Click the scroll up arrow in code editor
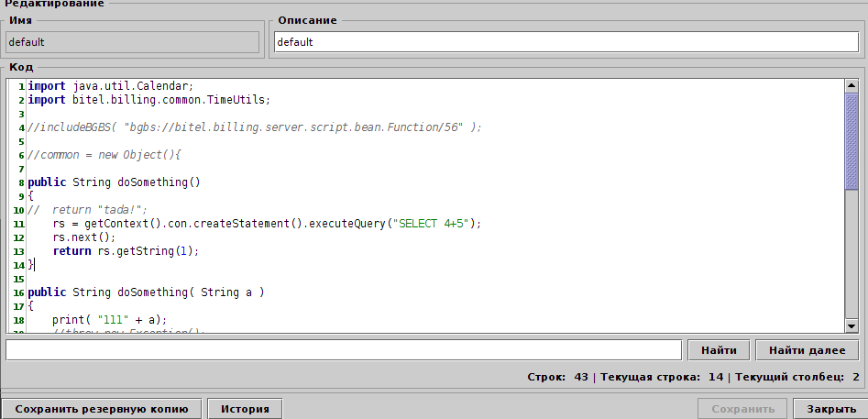868x419 pixels. [852, 85]
